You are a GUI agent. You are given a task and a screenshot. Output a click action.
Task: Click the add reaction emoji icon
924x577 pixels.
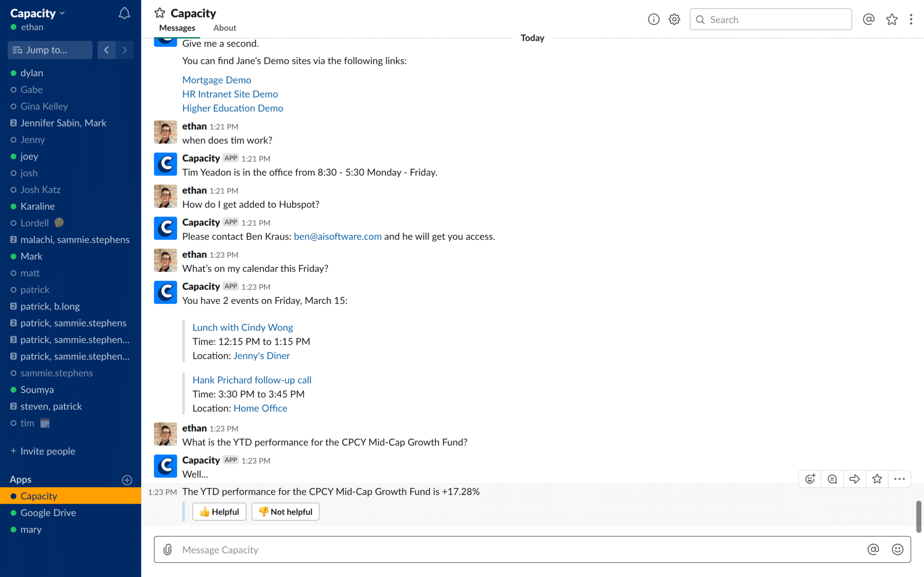[810, 479]
